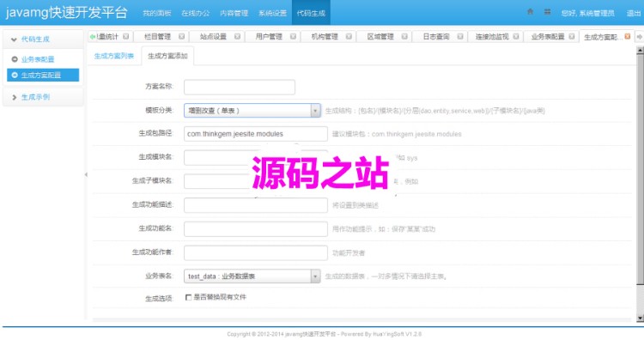
Task: Switch to the 站点设置 tab
Action: 213,37
